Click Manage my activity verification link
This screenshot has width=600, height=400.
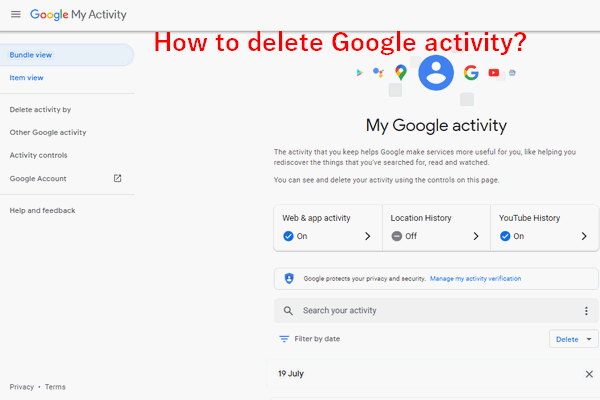point(475,279)
